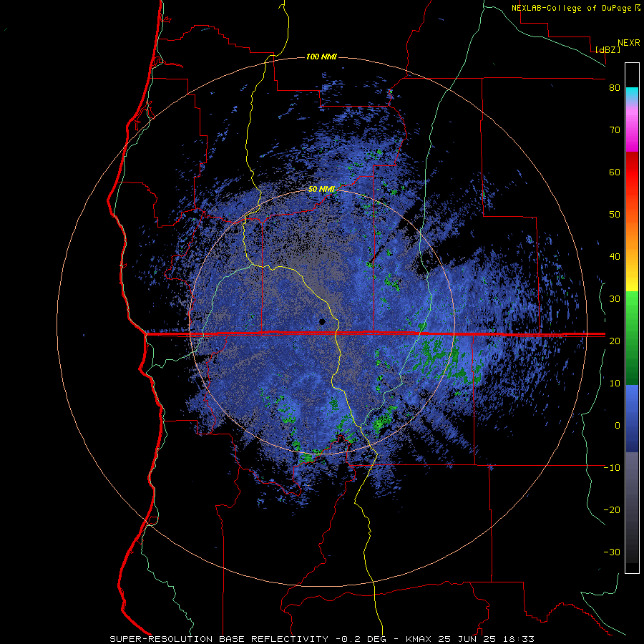Screen dimensions: 644x644
Task: Click the 40 value on the dBZ scale
Action: coord(615,257)
